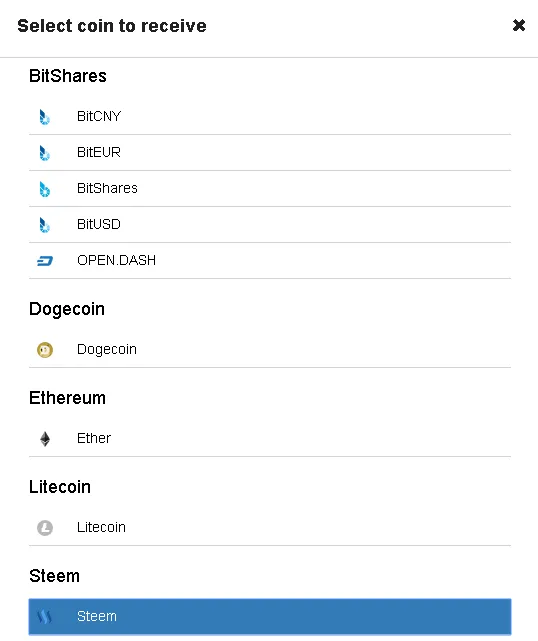Click the OPEN.DASH dash logo icon
This screenshot has height=641, width=538.
point(45,261)
